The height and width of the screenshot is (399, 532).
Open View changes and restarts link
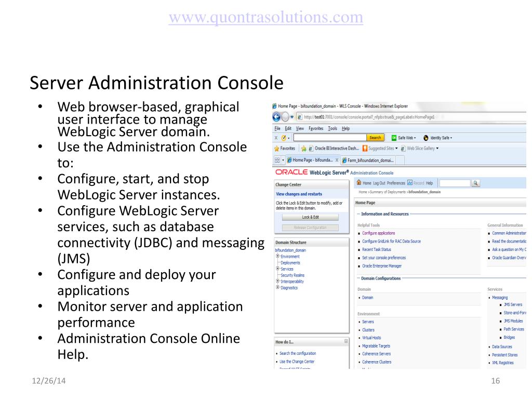click(299, 194)
